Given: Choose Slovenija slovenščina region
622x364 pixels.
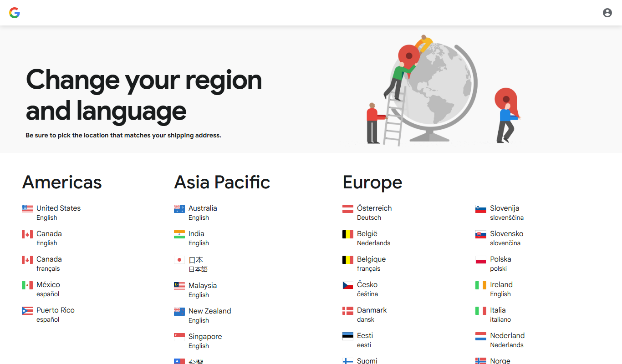Looking at the screenshot, I should (x=500, y=212).
